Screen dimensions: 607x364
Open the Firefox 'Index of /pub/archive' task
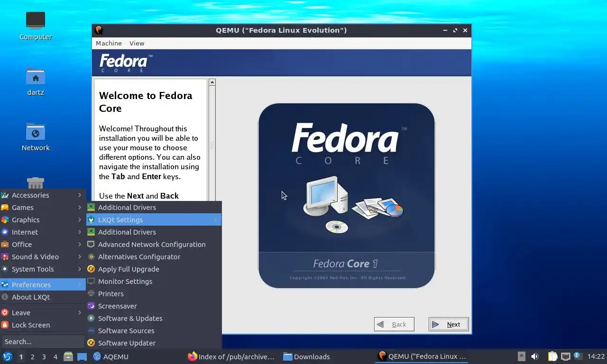[x=231, y=356]
